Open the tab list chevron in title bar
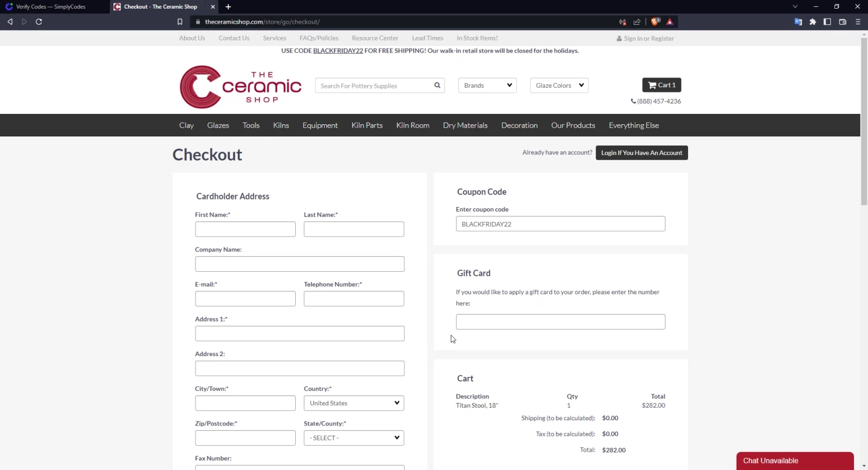Screen dimensions: 868x470 coord(795,6)
